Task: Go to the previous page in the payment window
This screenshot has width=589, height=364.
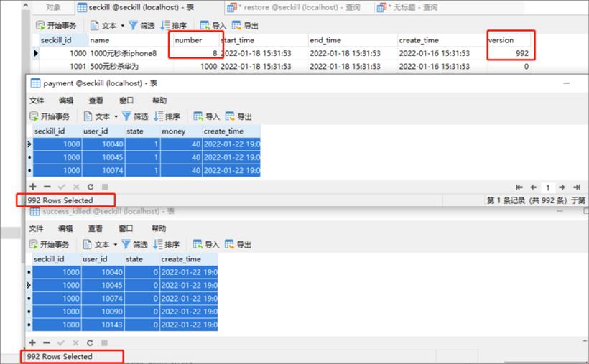Action: [533, 187]
